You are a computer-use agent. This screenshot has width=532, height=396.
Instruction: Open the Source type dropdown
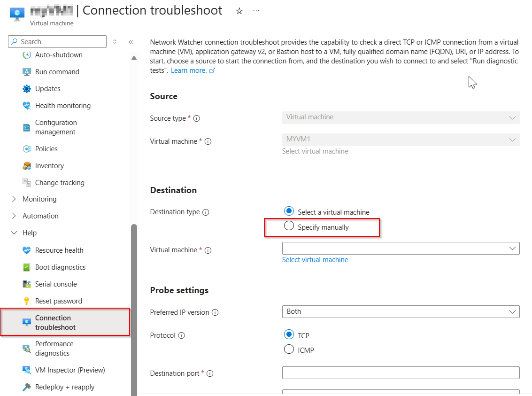pos(401,117)
